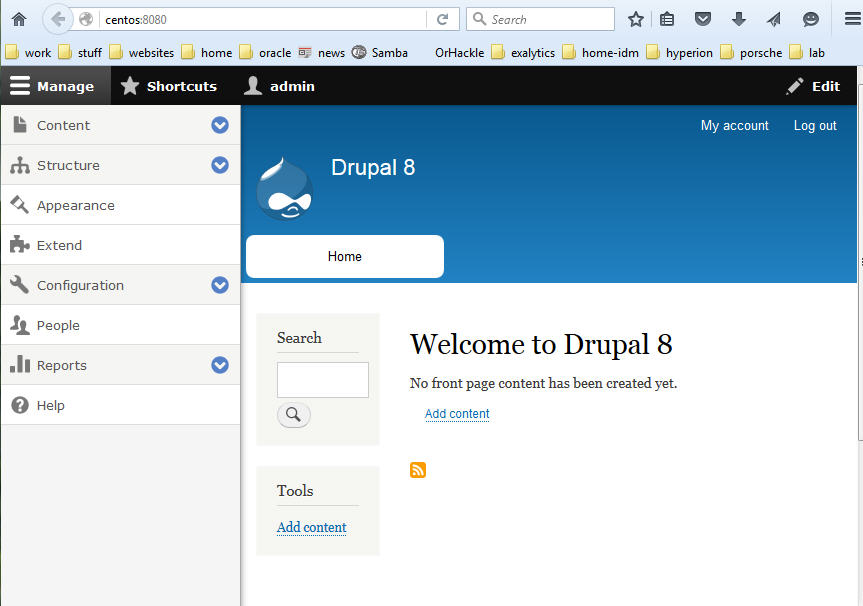Click Add content under the welcome message
The image size is (863, 606).
[457, 414]
